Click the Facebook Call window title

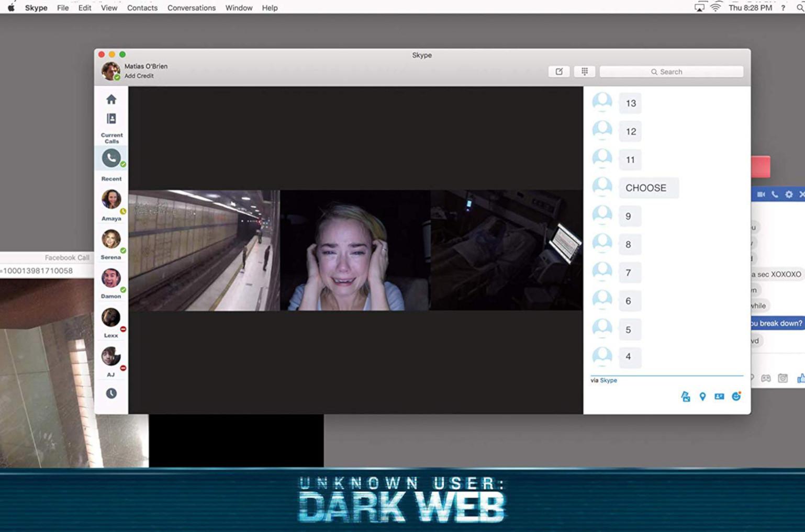tap(67, 257)
